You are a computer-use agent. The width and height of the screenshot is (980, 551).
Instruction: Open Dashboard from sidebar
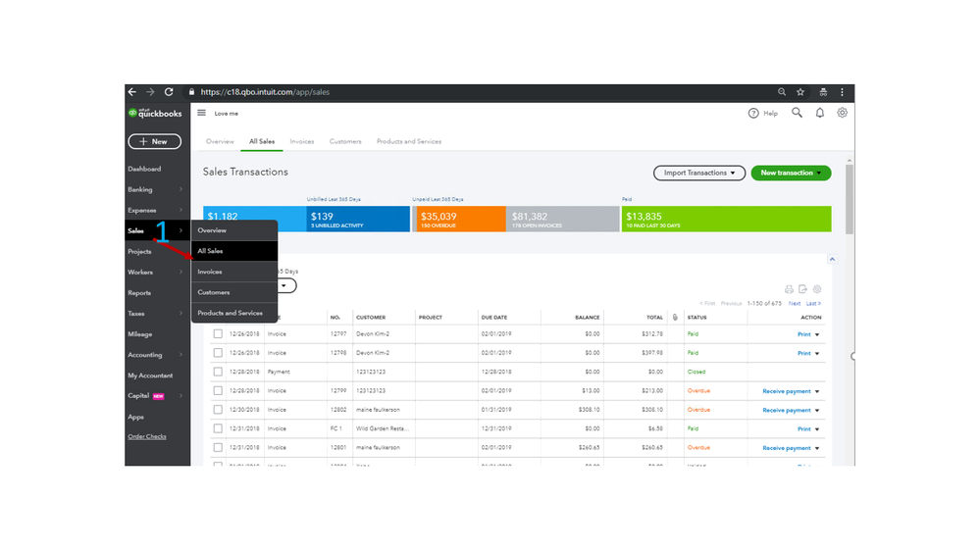pyautogui.click(x=144, y=169)
